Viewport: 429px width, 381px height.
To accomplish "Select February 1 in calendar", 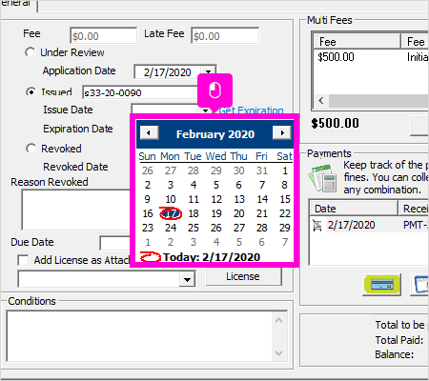I will [285, 171].
